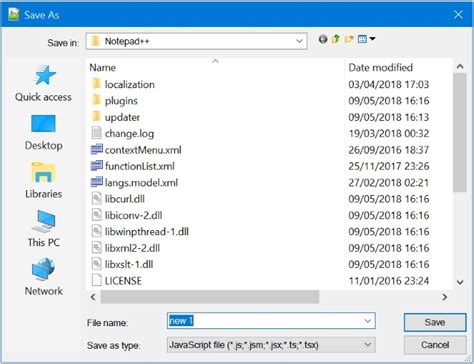Select the functionList.xml file icon
This screenshot has height=364, width=474.
click(x=97, y=166)
